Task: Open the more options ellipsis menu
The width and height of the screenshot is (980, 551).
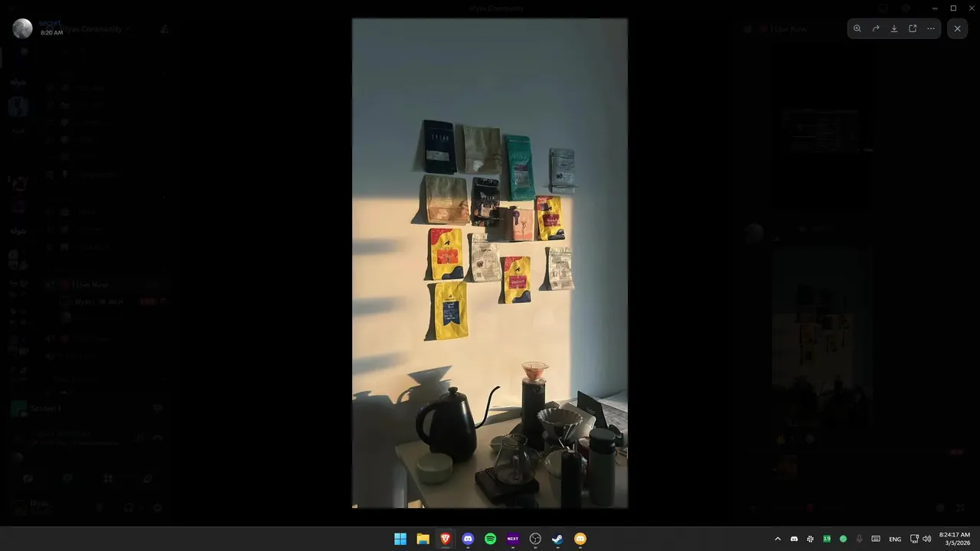Action: (x=931, y=29)
